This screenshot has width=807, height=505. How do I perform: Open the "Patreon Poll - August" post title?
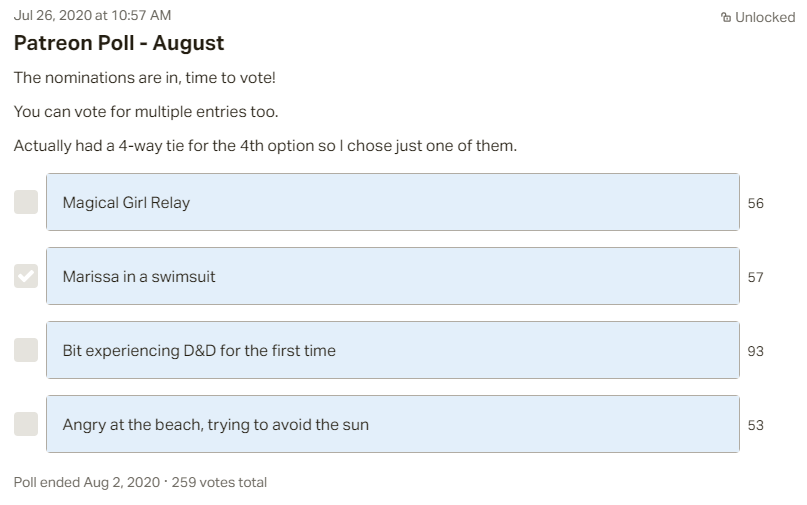(x=119, y=43)
